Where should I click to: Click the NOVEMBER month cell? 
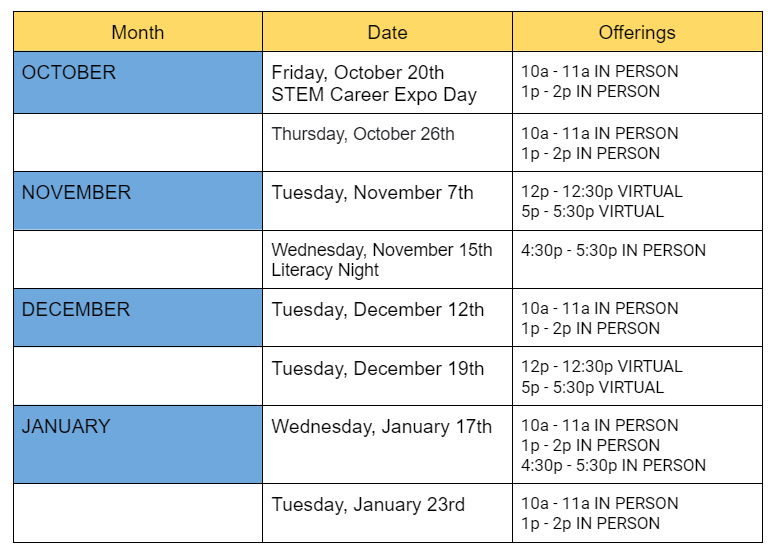[x=138, y=201]
